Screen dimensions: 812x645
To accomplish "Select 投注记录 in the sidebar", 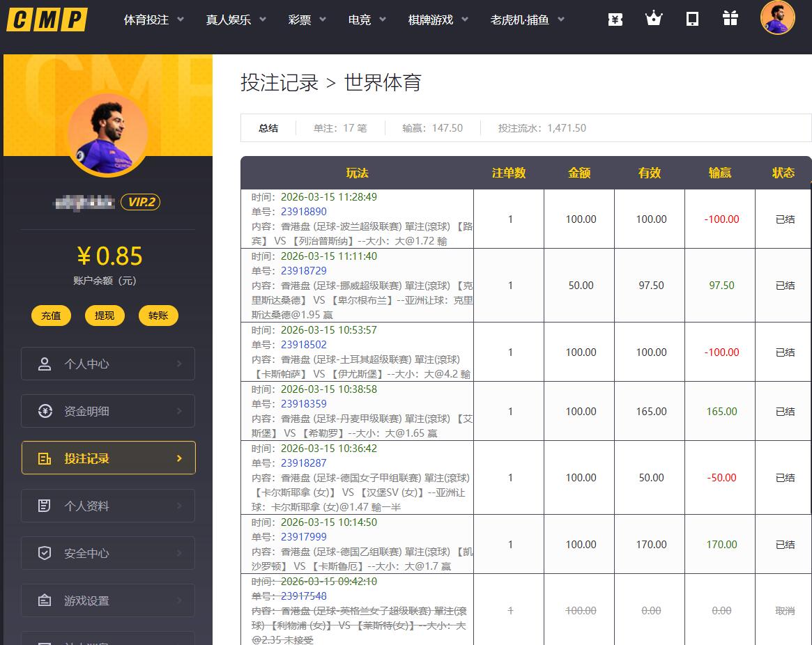I will pyautogui.click(x=109, y=458).
